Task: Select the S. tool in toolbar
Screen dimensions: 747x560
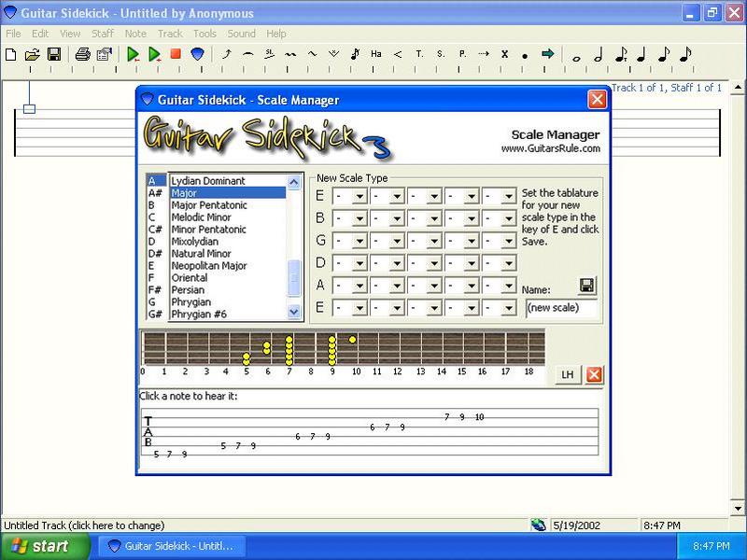Action: (440, 54)
